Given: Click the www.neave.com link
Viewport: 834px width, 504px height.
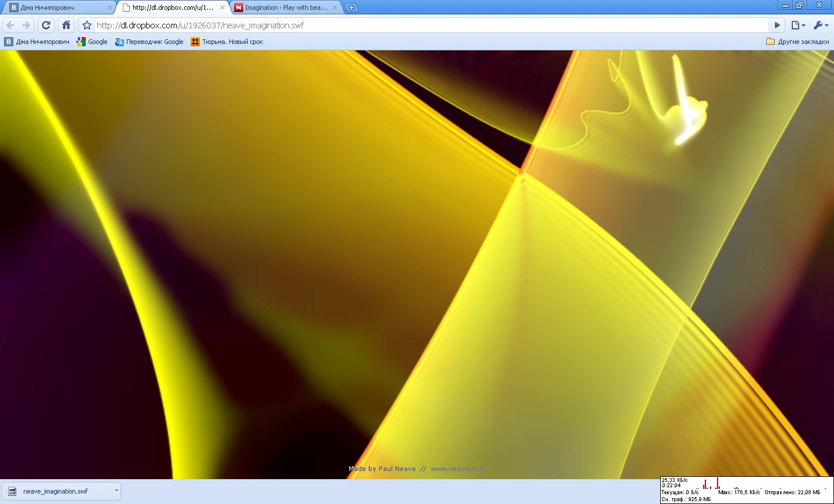Looking at the screenshot, I should [x=458, y=469].
